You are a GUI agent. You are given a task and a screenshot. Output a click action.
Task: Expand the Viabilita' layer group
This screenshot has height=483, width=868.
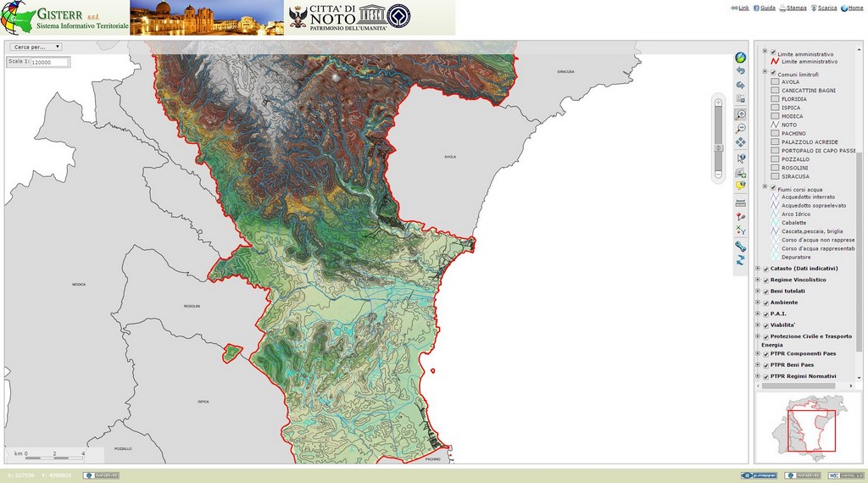tap(758, 325)
